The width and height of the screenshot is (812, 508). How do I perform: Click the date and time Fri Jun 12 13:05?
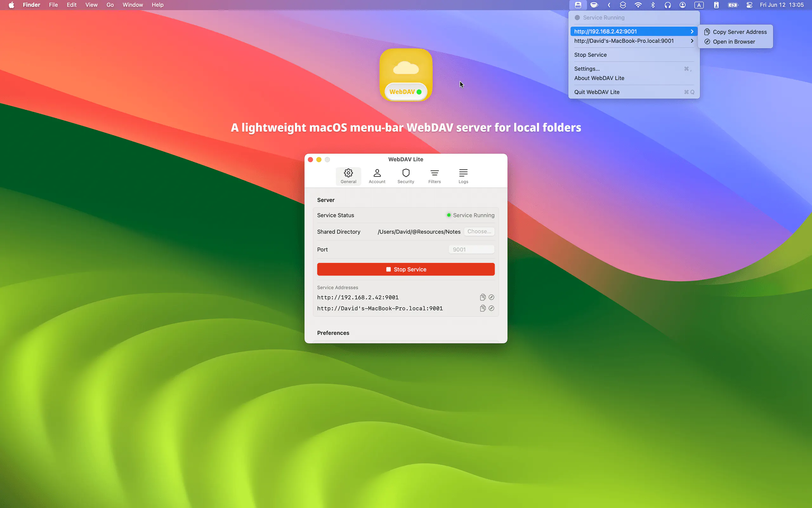point(782,5)
